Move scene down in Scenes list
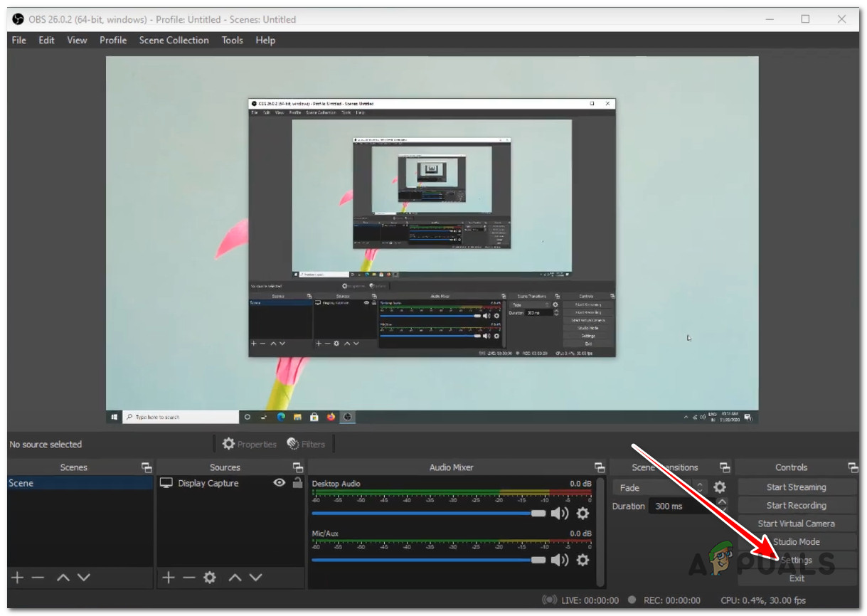 coord(83,578)
